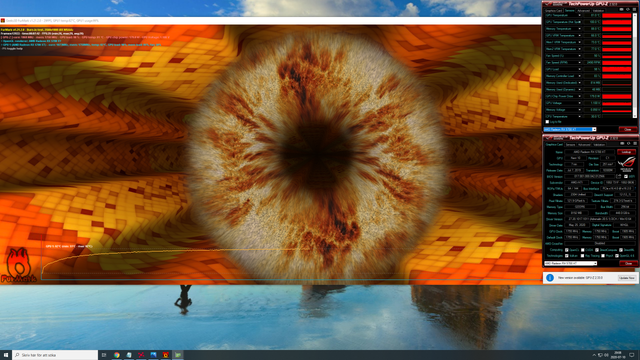Click the refresh icon in GPU-Z Sensors window
The image size is (640, 360).
tap(628, 10)
